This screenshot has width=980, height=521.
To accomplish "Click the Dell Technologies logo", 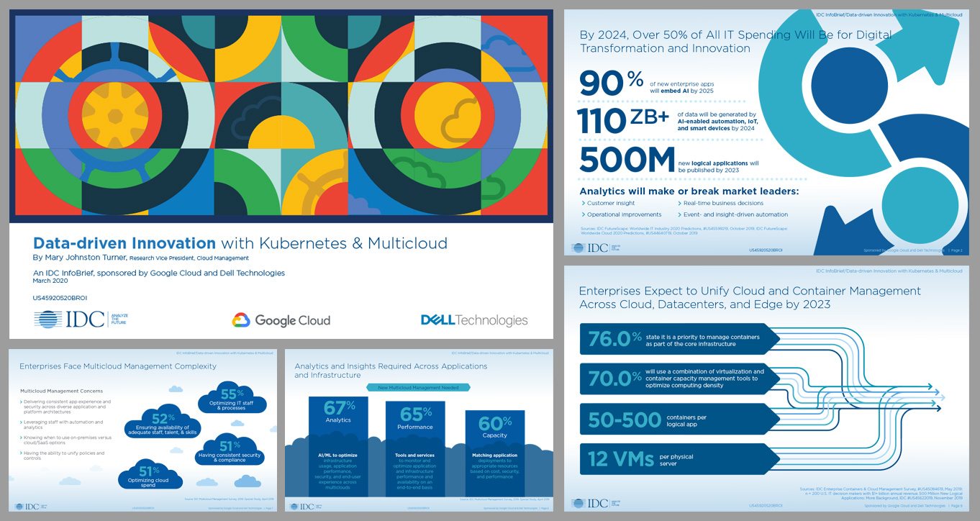I will 474,320.
